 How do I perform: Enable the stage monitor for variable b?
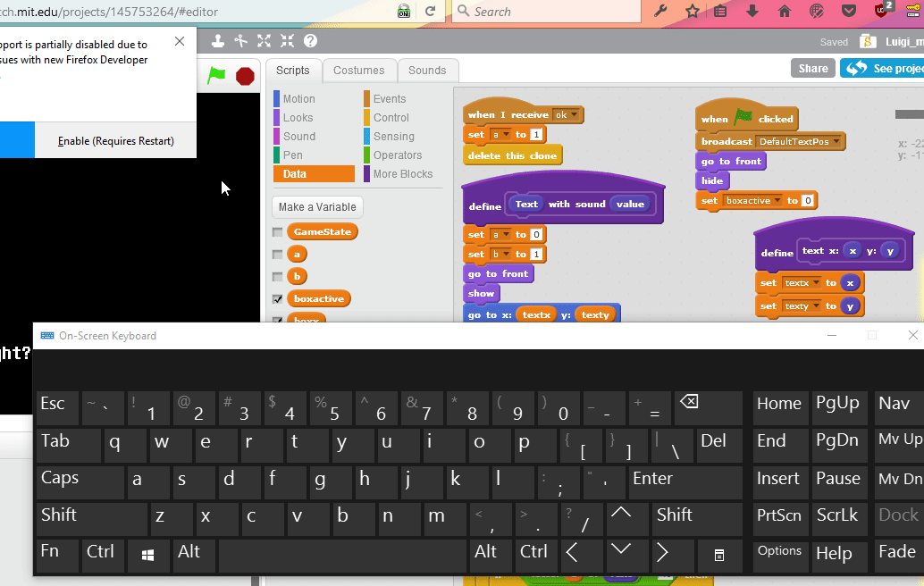coord(278,277)
